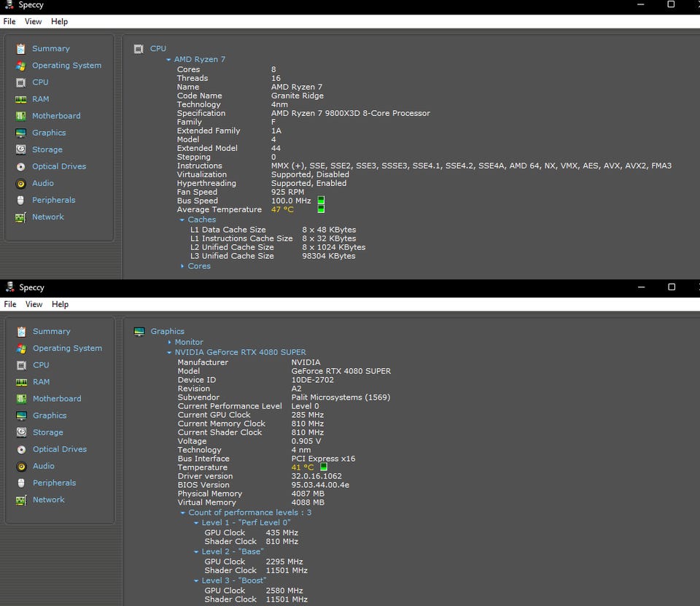Click the Subvendor value Palit Microsystems (1569)

tap(341, 397)
